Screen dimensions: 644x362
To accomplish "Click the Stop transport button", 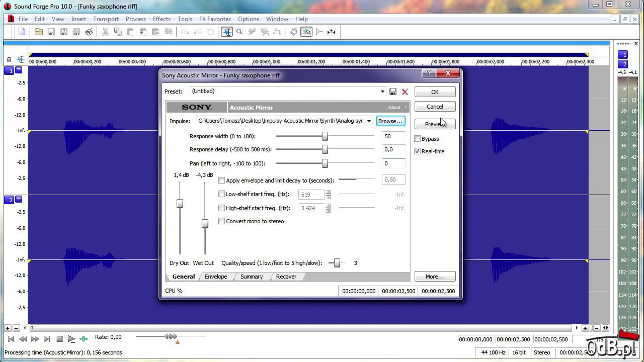I will [x=60, y=339].
